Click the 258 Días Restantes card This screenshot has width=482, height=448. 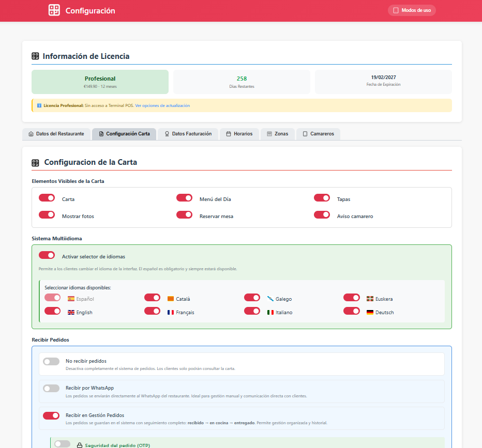click(242, 82)
